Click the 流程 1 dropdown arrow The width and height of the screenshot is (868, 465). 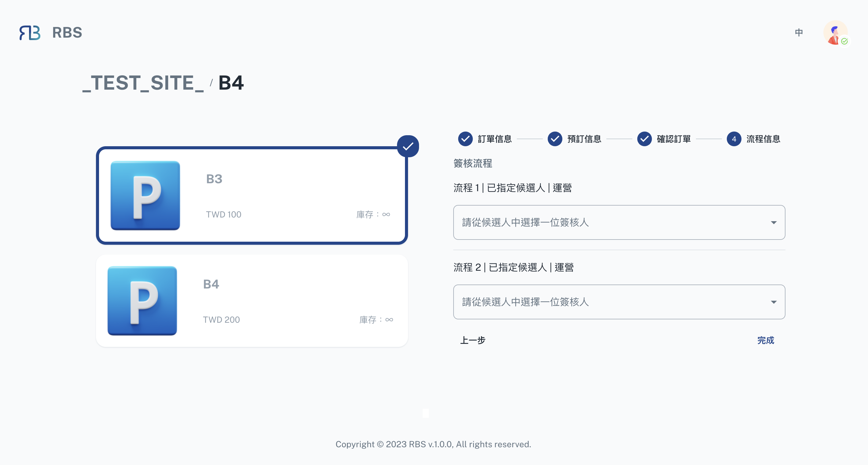(774, 222)
